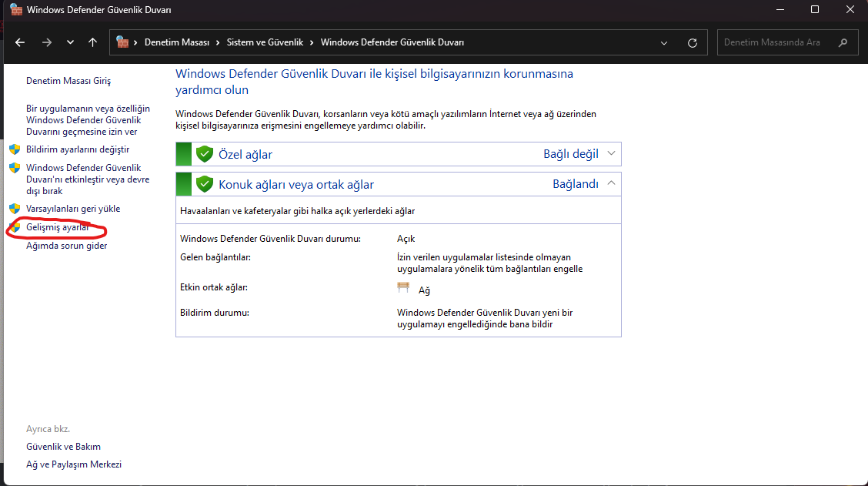Image resolution: width=868 pixels, height=486 pixels.
Task: Click the Bağlandı status text
Action: 575,184
